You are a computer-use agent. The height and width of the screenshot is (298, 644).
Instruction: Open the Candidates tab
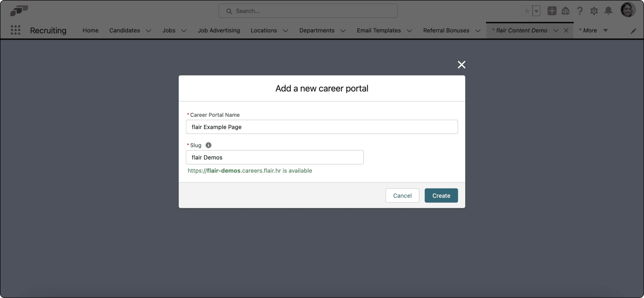pyautogui.click(x=124, y=31)
